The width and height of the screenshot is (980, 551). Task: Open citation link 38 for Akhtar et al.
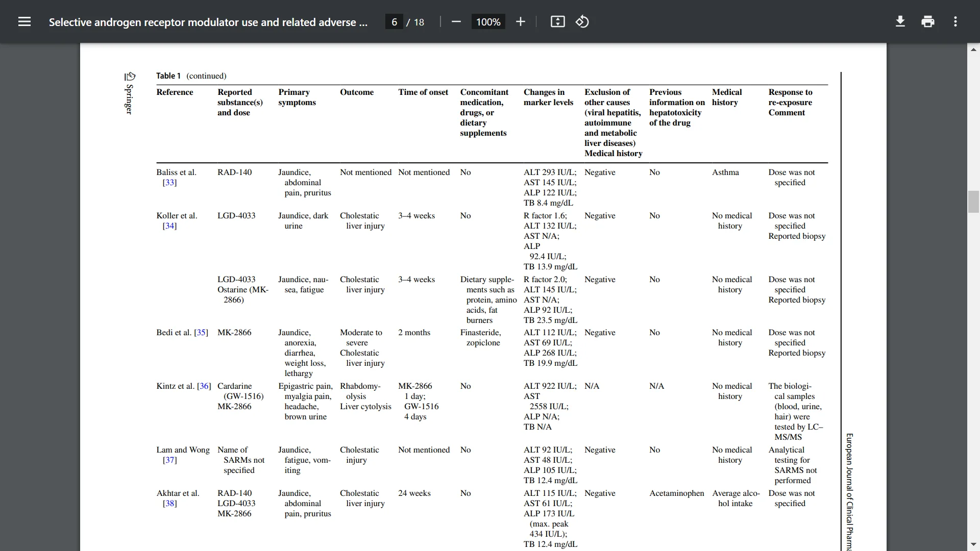(x=169, y=504)
